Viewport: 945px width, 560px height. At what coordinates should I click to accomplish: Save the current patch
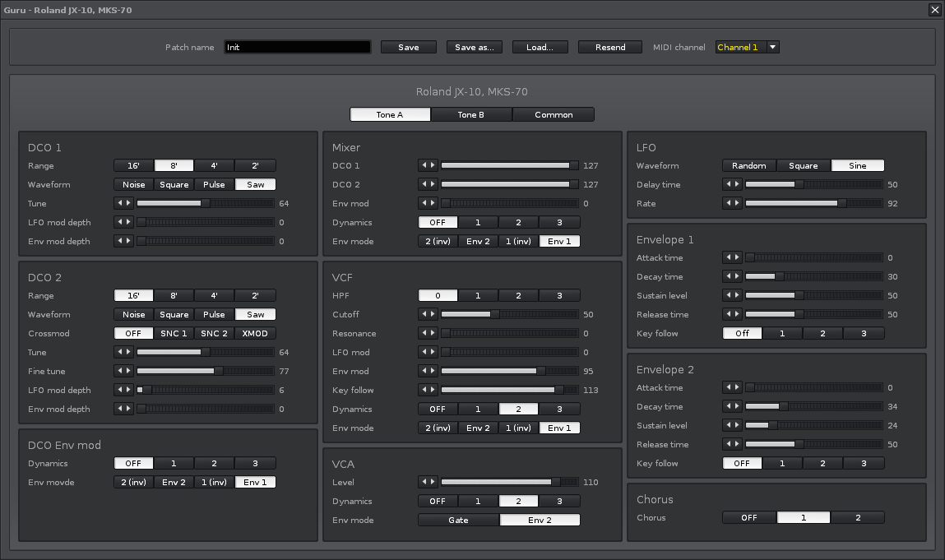(x=409, y=47)
